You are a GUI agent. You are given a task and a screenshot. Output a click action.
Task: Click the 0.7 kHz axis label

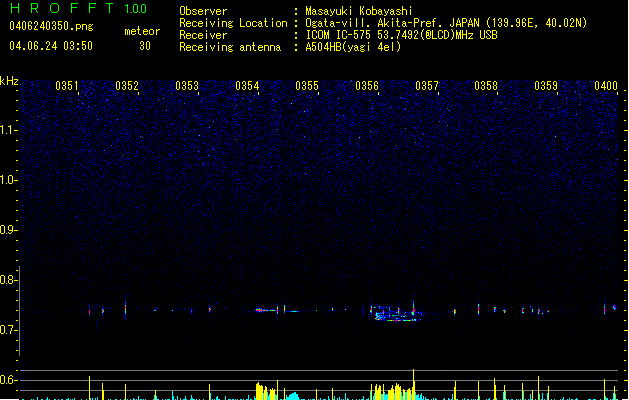click(x=8, y=330)
